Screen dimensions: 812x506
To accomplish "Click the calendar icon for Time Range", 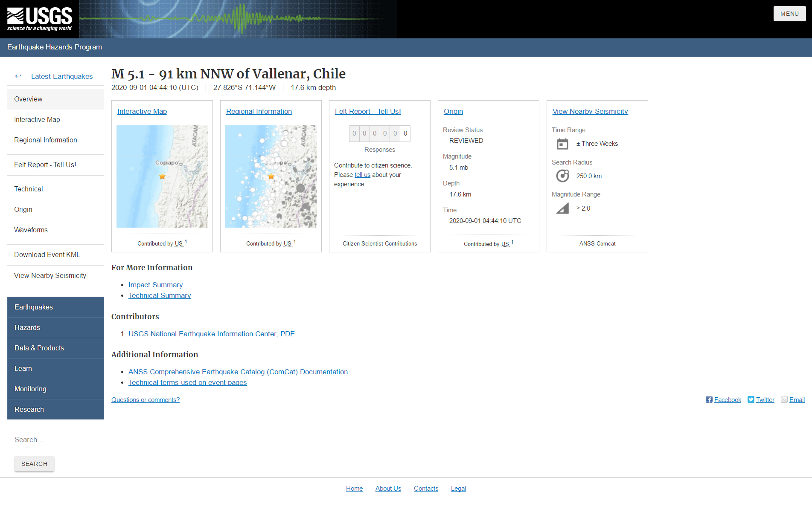I will coord(563,144).
